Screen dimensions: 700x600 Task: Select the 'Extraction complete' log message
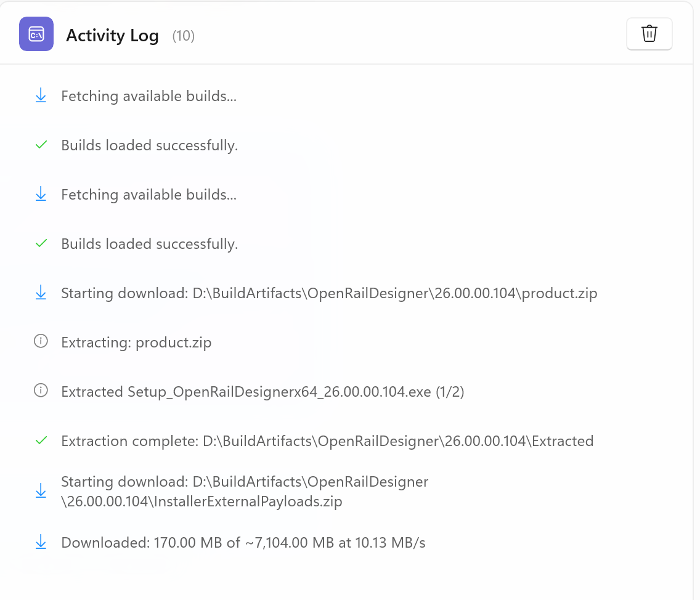click(327, 440)
